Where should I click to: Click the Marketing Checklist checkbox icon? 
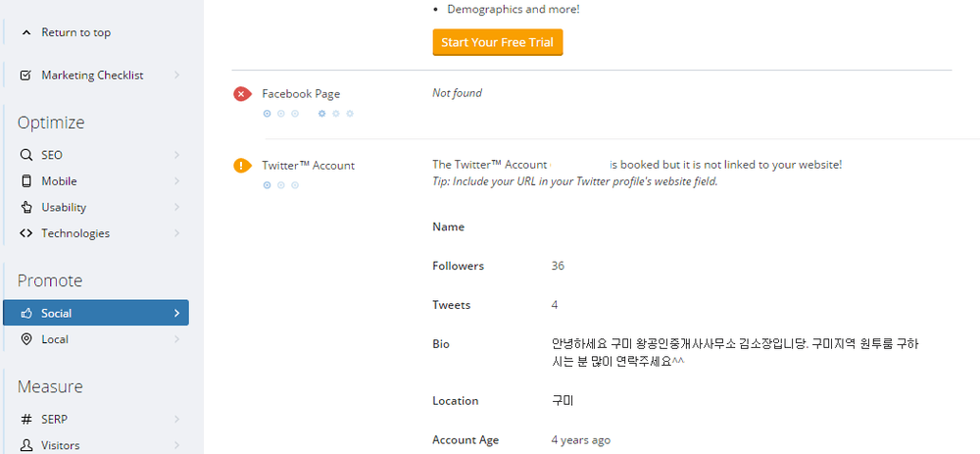[25, 76]
